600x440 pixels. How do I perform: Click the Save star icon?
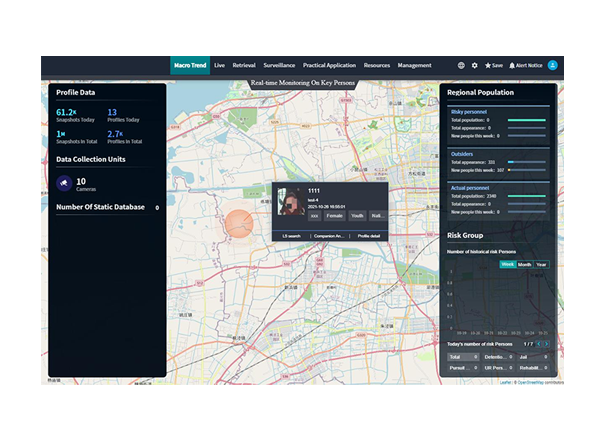(494, 65)
